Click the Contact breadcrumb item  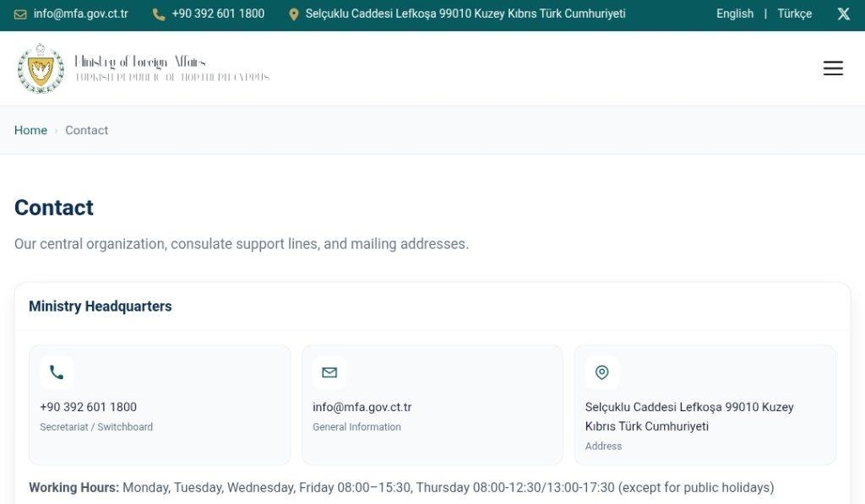(87, 130)
